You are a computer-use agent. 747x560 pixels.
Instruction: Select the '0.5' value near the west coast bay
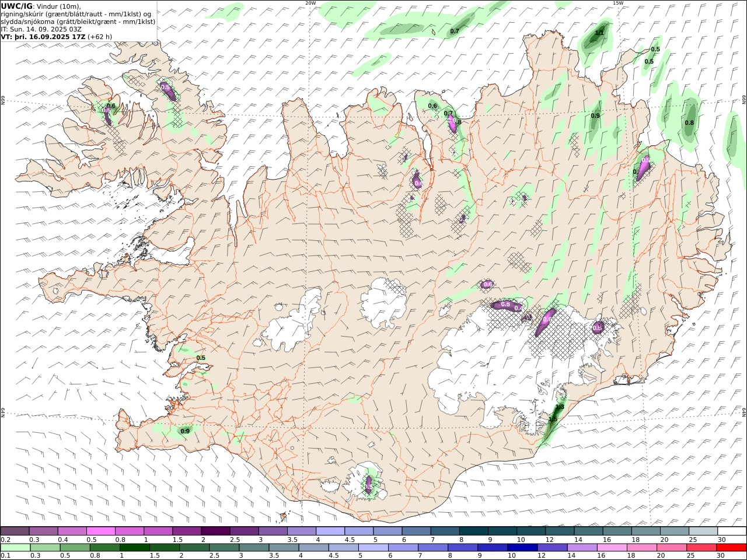click(x=201, y=358)
